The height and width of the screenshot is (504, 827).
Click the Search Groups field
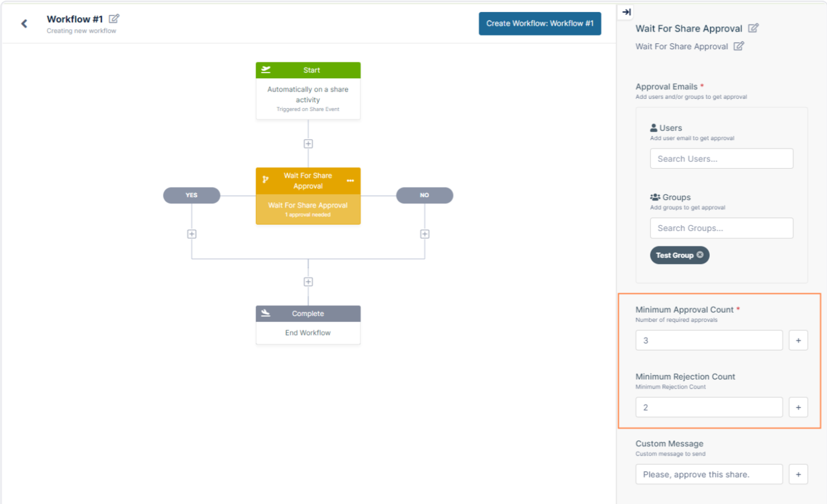point(721,228)
